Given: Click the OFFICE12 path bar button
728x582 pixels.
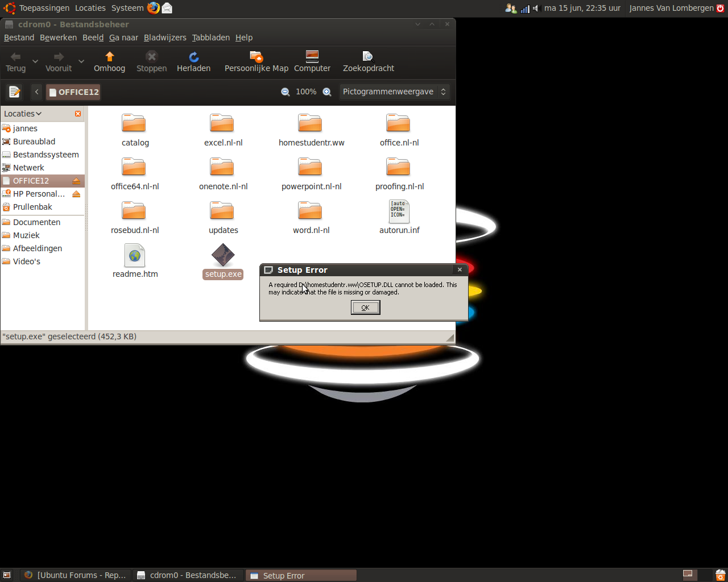Looking at the screenshot, I should pyautogui.click(x=73, y=92).
